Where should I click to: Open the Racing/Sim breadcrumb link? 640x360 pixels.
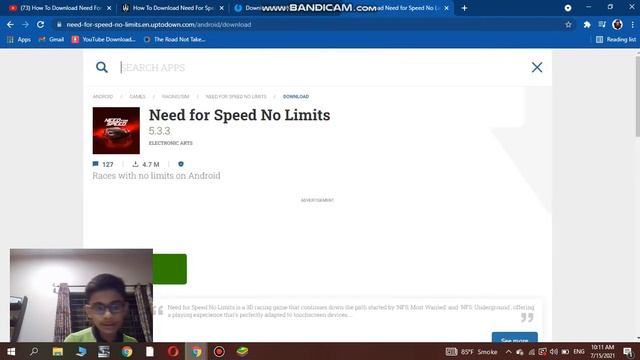tap(176, 97)
